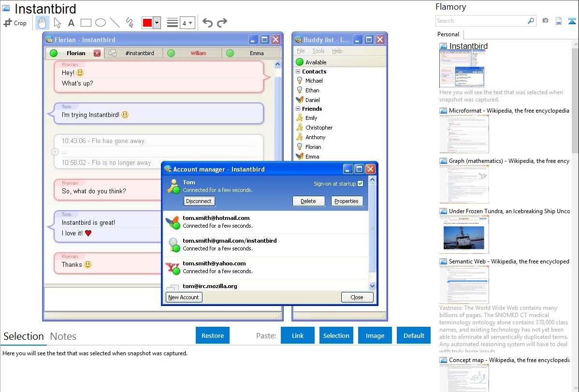The width and height of the screenshot is (579, 392).
Task: Select the freehand draw tool
Action: [x=130, y=23]
